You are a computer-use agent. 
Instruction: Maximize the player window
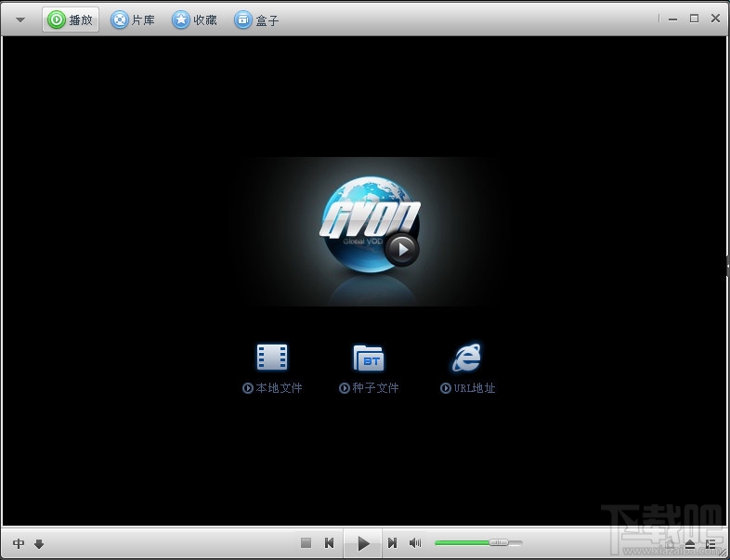tap(694, 19)
